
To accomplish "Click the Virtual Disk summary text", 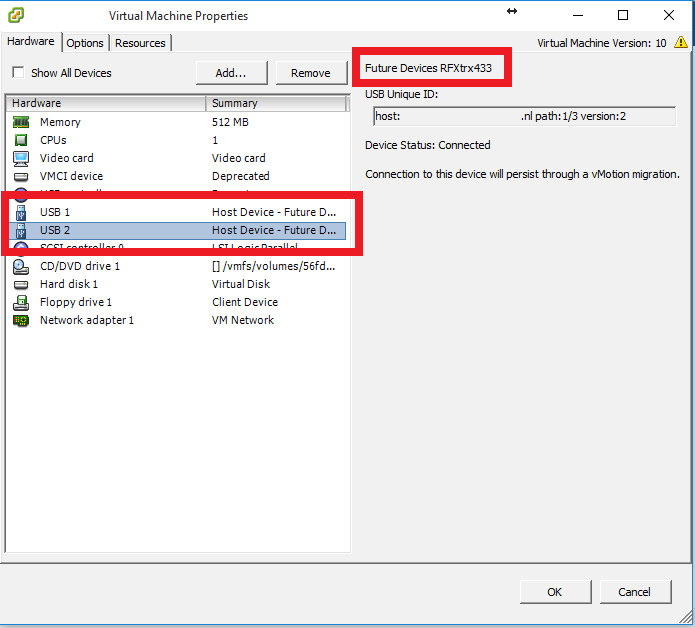I will click(241, 284).
